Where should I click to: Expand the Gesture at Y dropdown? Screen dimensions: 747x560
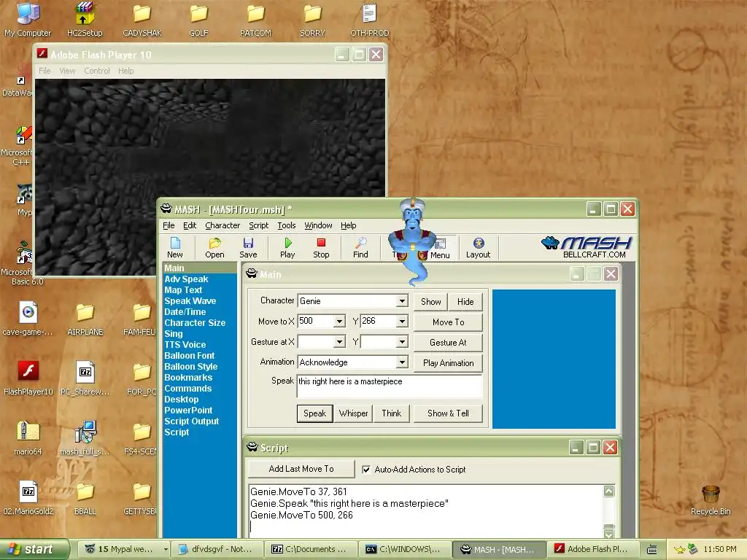(402, 342)
